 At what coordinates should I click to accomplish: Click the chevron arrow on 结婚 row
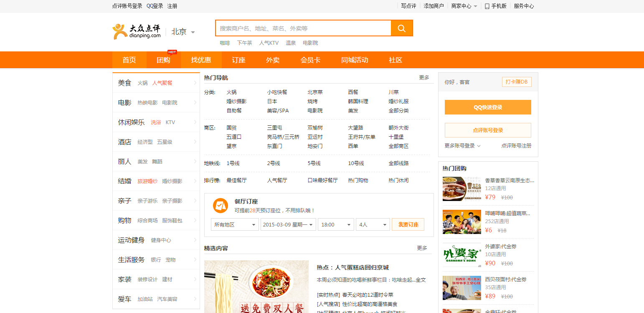pos(195,181)
